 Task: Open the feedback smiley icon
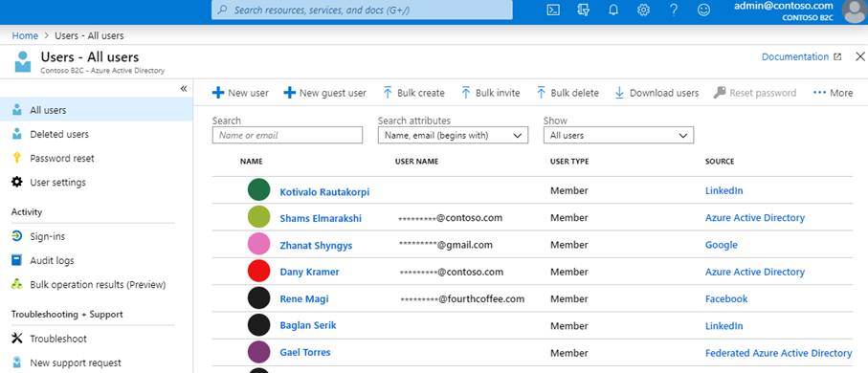pyautogui.click(x=703, y=10)
